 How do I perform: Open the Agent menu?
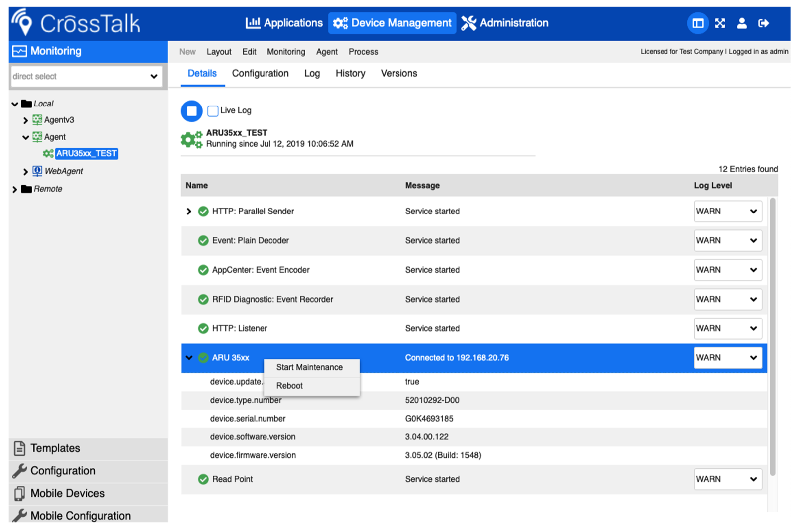click(x=327, y=52)
